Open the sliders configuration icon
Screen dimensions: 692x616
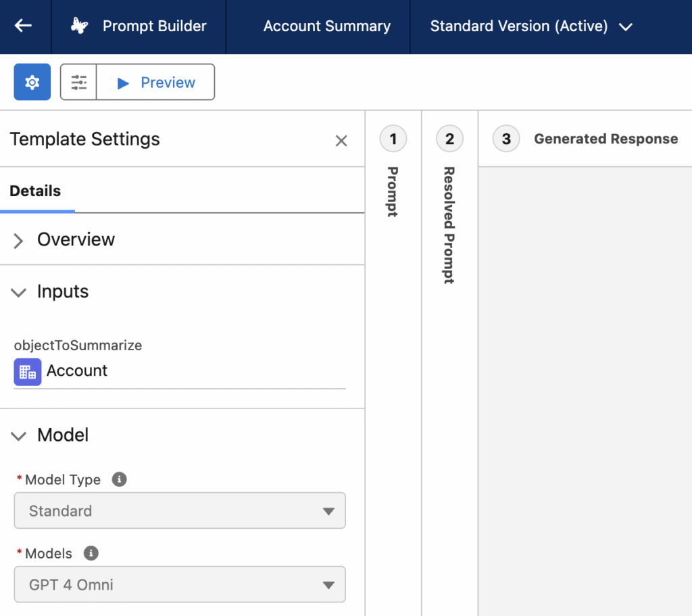point(78,82)
